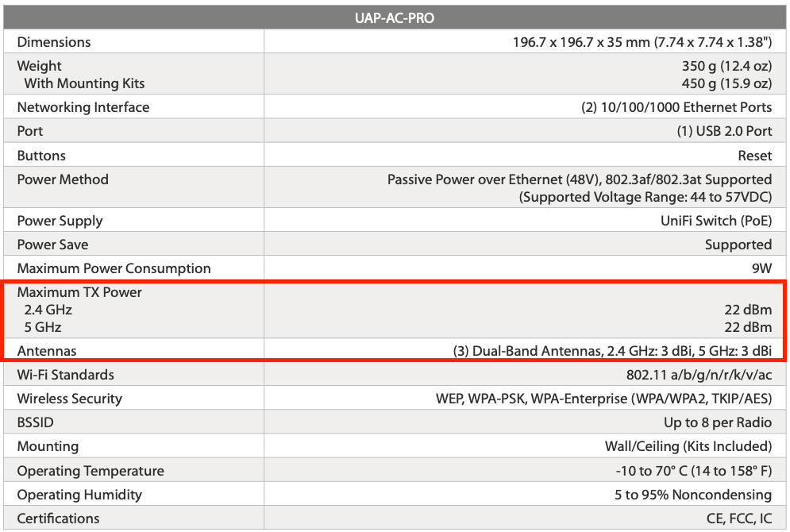This screenshot has height=532, width=790.
Task: Select the 450 g (15.9 oz) value
Action: coord(727,83)
